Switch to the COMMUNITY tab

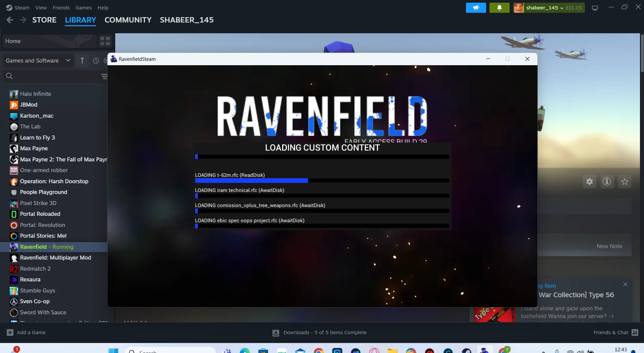[x=128, y=20]
